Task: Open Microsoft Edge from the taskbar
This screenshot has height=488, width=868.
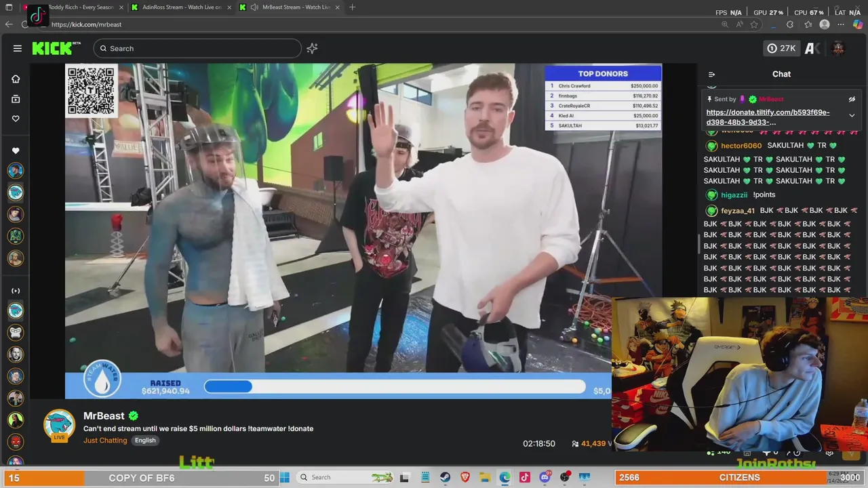Action: tap(505, 477)
